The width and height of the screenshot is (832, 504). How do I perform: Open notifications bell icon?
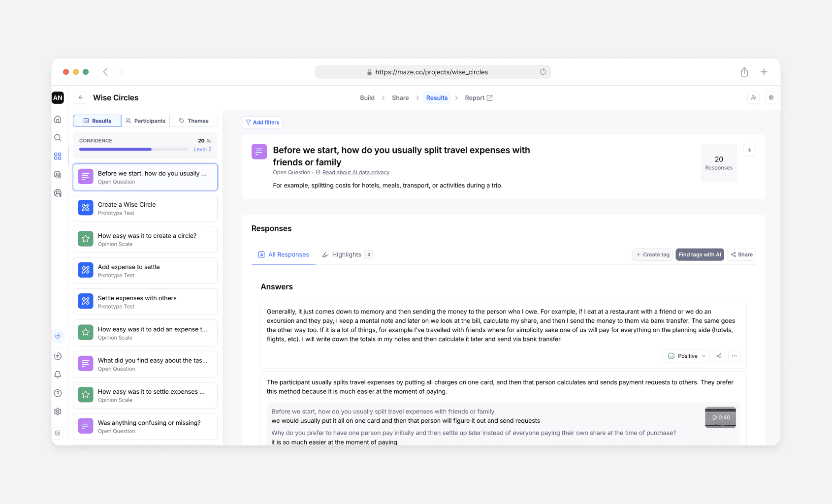pyautogui.click(x=58, y=375)
